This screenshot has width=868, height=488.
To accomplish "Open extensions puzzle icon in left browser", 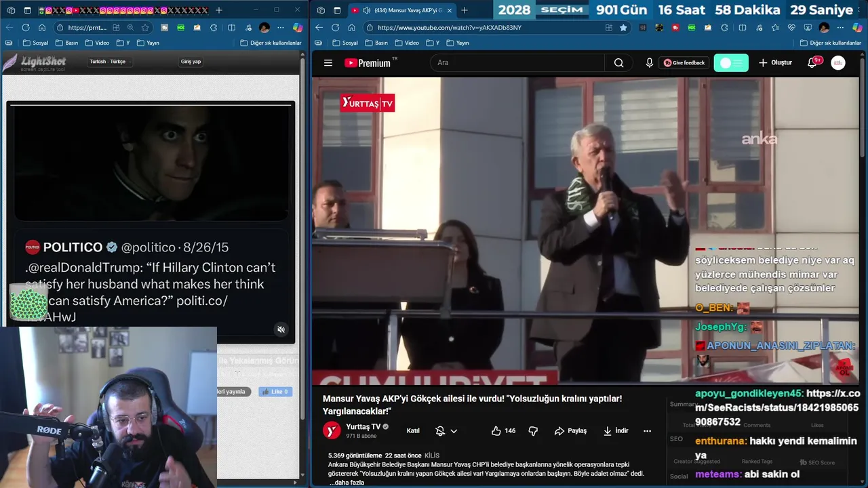I will click(x=214, y=28).
